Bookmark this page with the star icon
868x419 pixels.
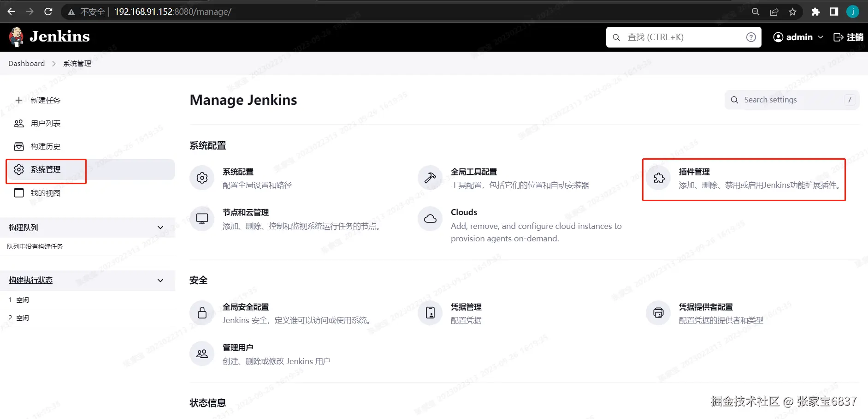(x=792, y=12)
